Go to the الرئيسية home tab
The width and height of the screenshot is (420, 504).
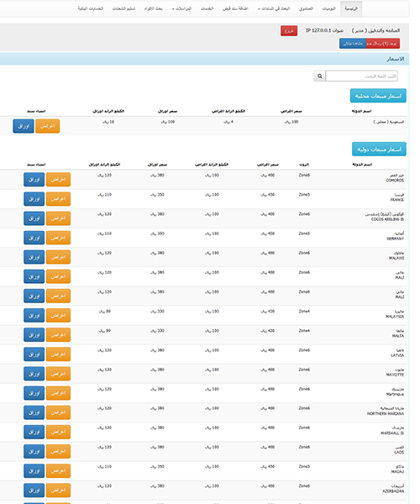[351, 8]
